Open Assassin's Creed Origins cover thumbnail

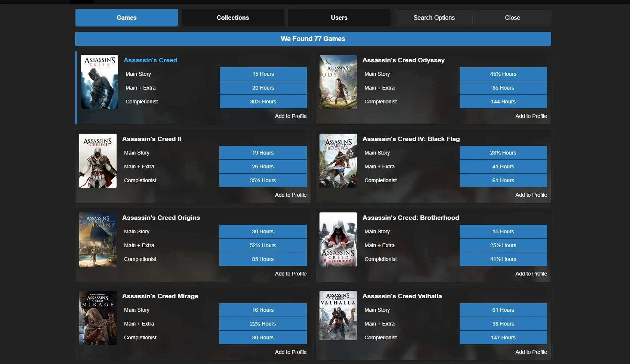pos(98,240)
